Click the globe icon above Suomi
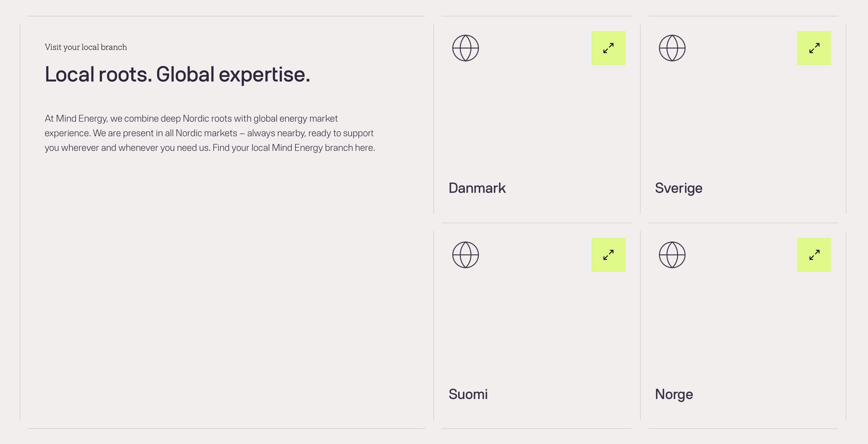Viewport: 868px width, 444px height. (465, 255)
